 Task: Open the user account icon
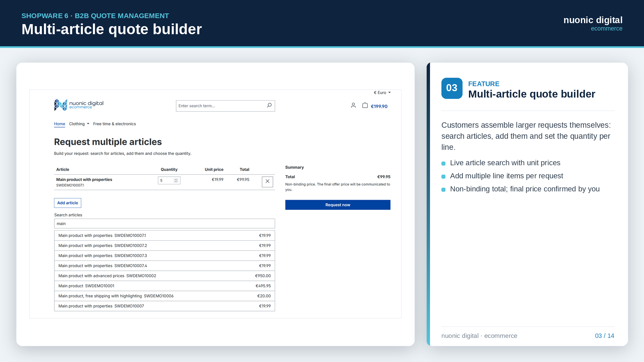pos(353,106)
